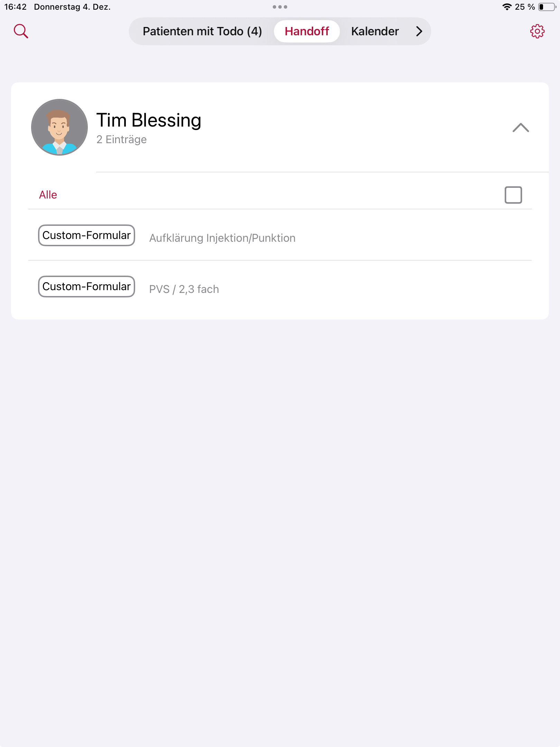The height and width of the screenshot is (747, 560).
Task: Click the red Alle label
Action: (x=48, y=195)
